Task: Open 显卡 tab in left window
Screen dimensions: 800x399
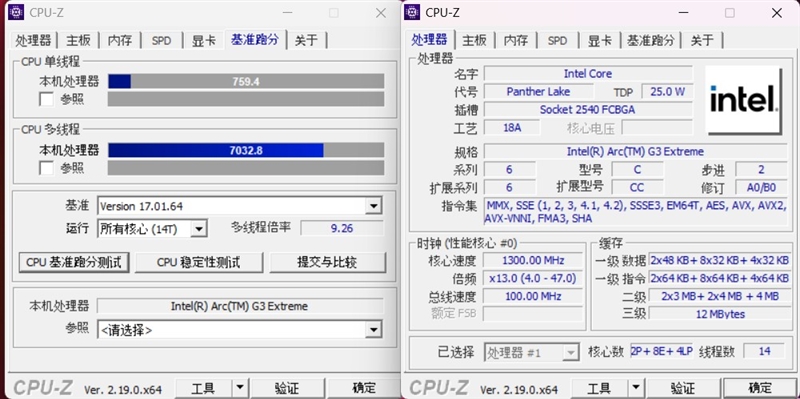Action: 204,40
